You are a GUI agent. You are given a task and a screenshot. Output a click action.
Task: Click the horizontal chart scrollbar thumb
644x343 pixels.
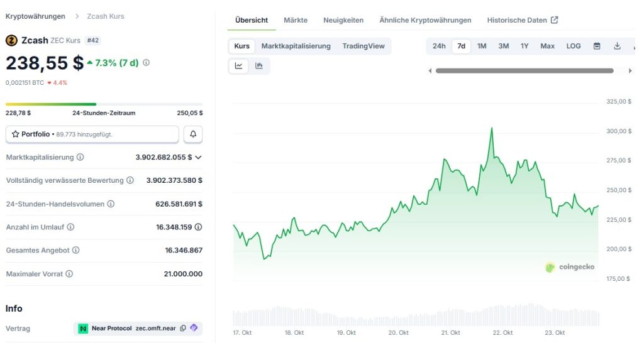tap(525, 71)
